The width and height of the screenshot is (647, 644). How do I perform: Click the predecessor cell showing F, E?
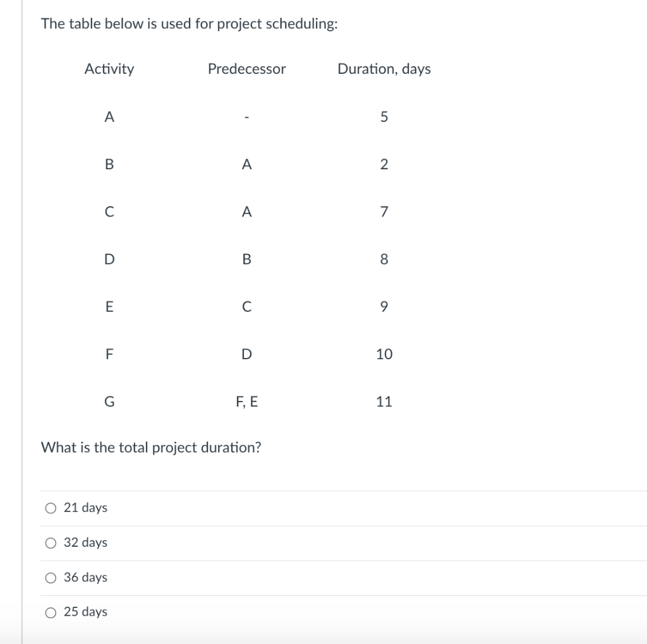[x=247, y=401]
